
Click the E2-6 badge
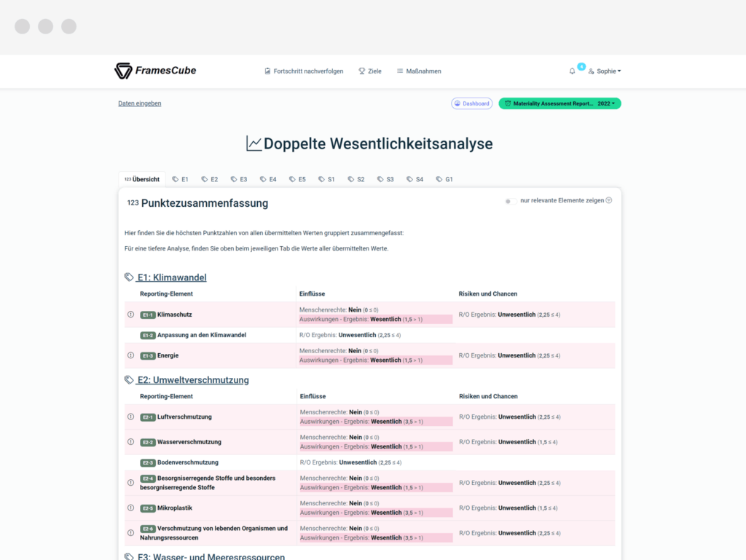(x=147, y=529)
